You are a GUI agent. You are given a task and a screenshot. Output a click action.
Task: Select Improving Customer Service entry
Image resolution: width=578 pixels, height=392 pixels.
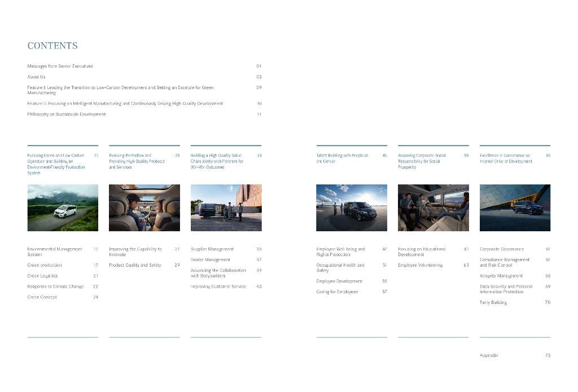pos(218,287)
